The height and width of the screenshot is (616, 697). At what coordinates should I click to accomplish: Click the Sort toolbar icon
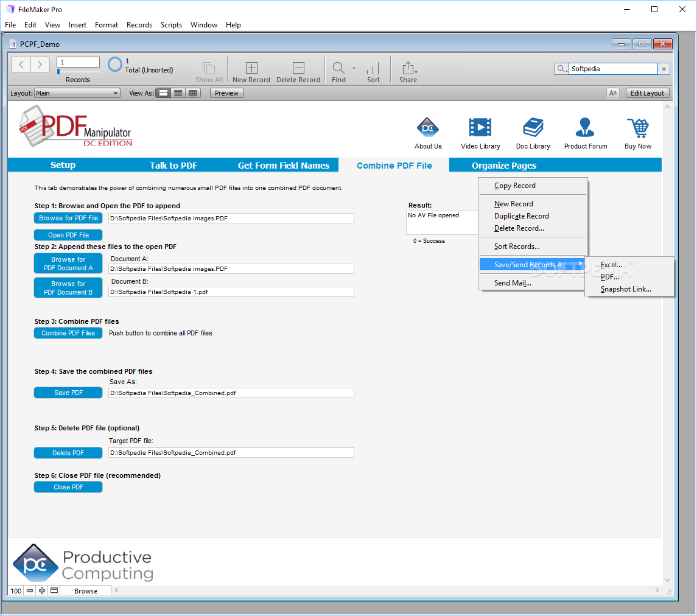pos(373,68)
